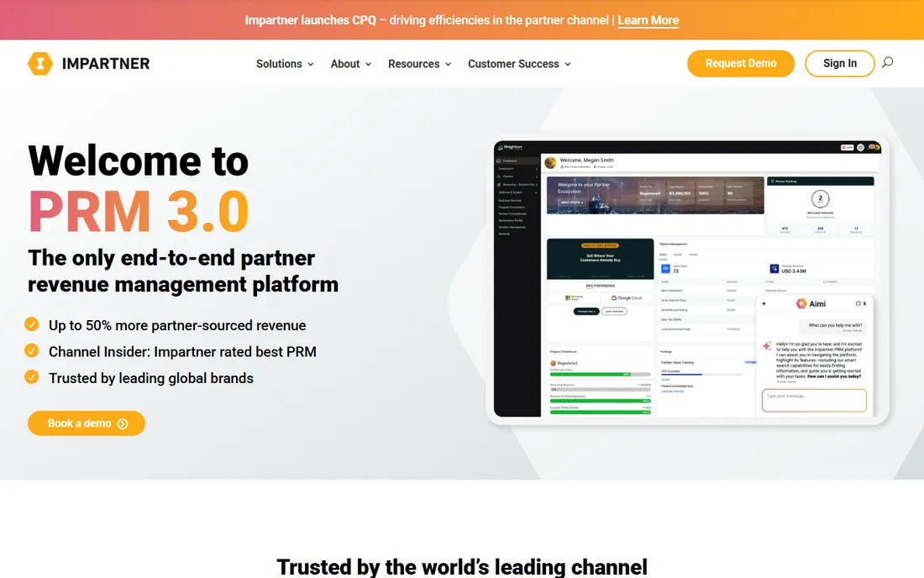Click the 'Partner Ranking' panel header
924x578 pixels.
point(820,181)
